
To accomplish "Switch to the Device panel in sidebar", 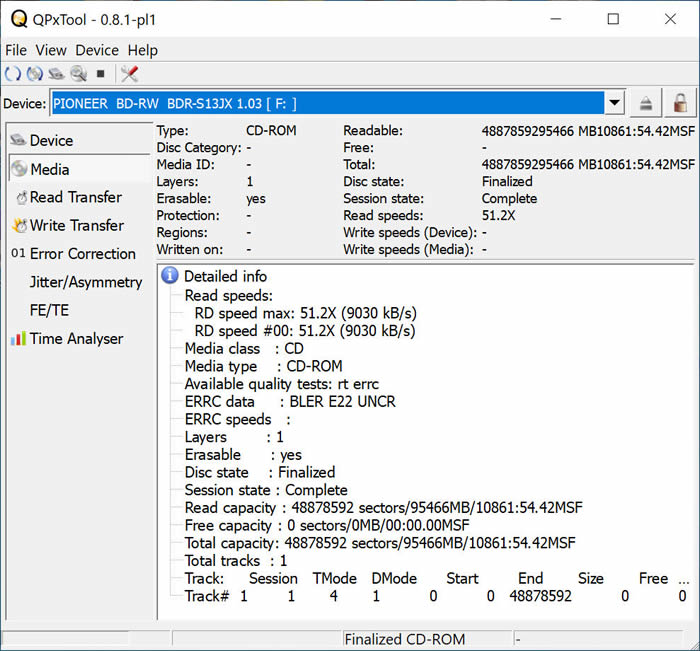I will click(51, 141).
